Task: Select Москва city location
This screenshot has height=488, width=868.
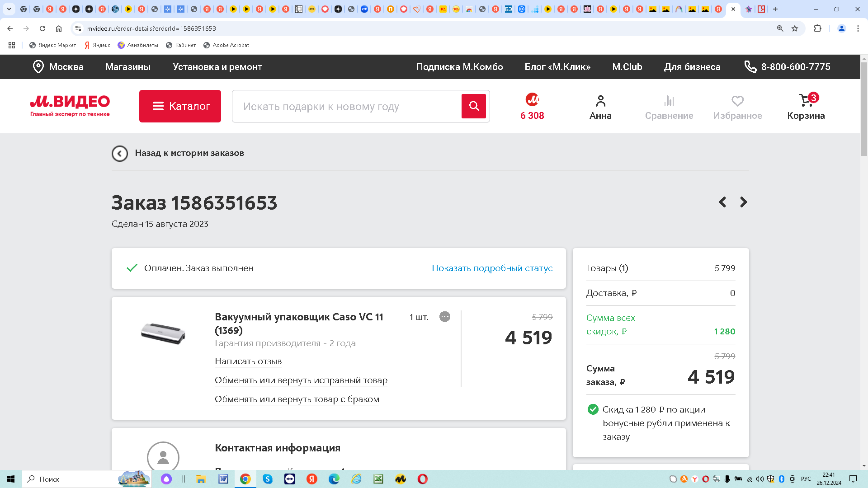Action: [x=58, y=67]
